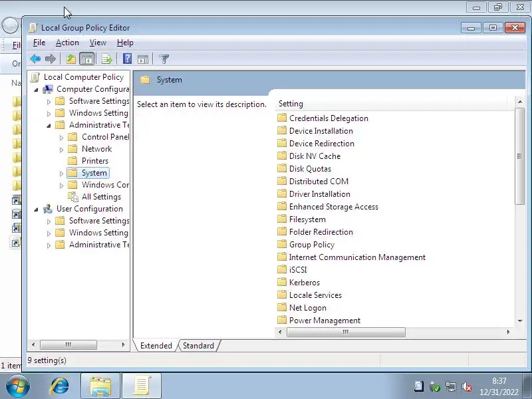Open the Windows Start button

[x=18, y=386]
